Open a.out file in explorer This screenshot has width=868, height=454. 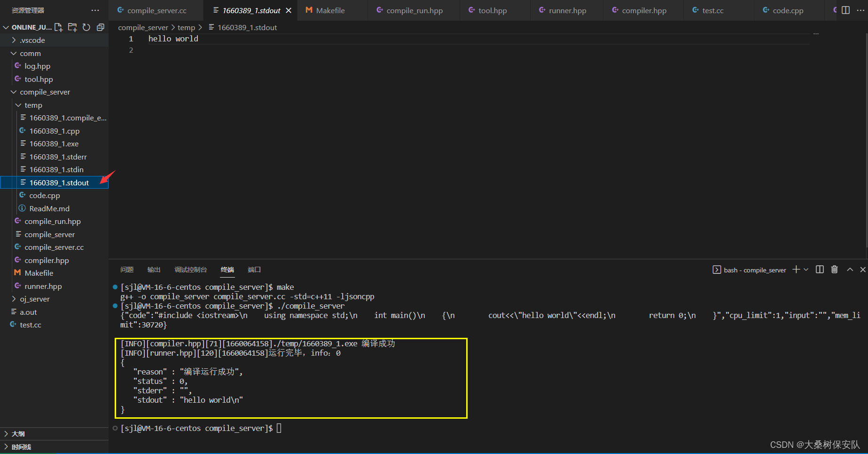[54, 312]
